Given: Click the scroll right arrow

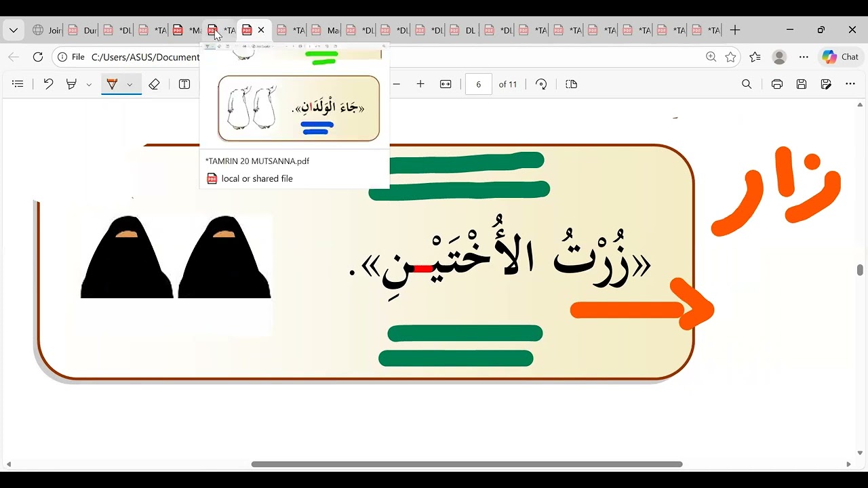Looking at the screenshot, I should tap(848, 464).
